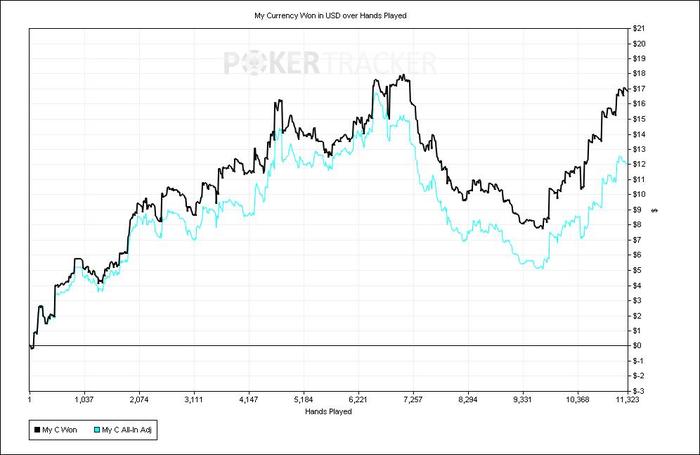Click the $12 y-axis label
The height and width of the screenshot is (455, 700).
(x=639, y=164)
